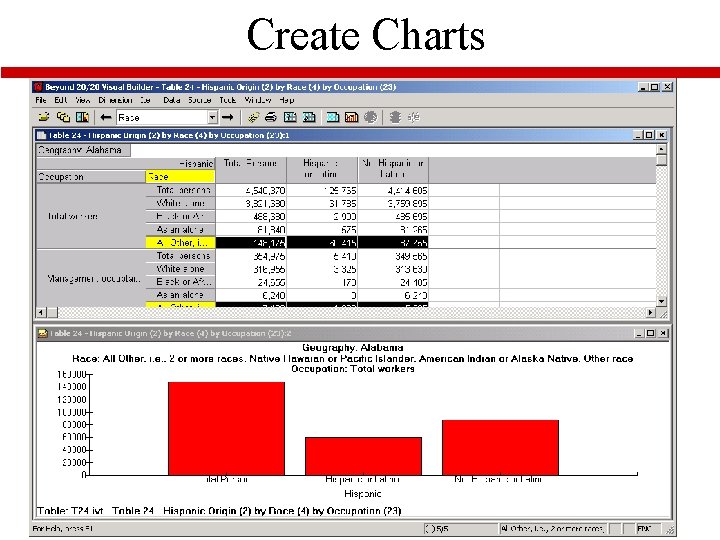The height and width of the screenshot is (540, 720).
Task: Click the Hispanic axis label under the chart
Action: click(x=363, y=494)
